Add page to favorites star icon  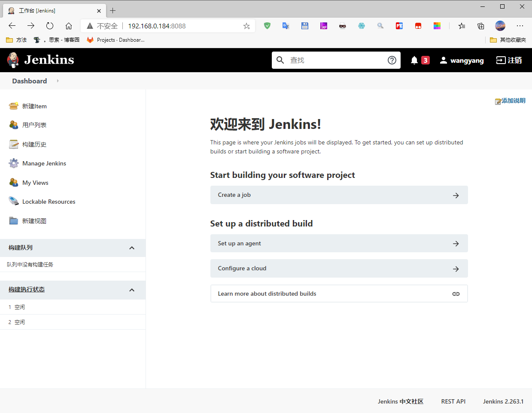pos(246,26)
